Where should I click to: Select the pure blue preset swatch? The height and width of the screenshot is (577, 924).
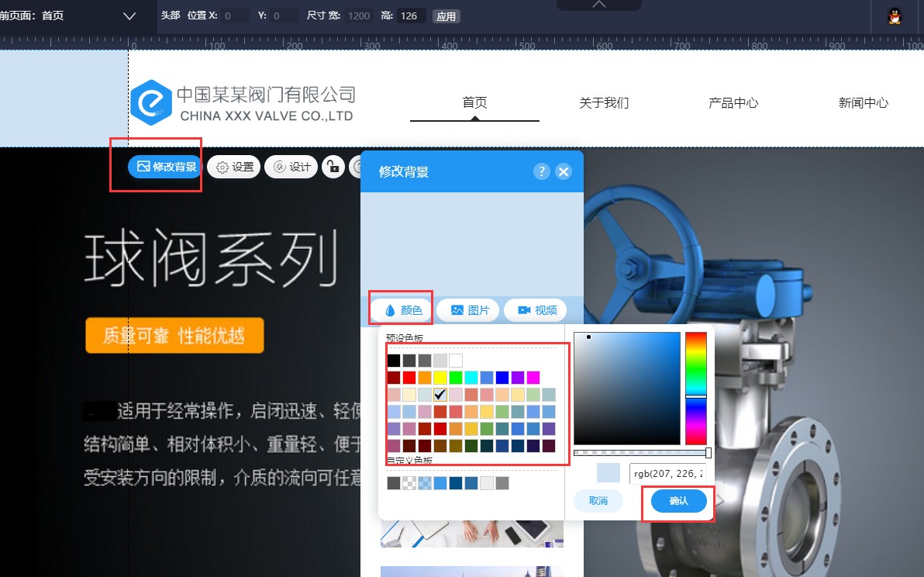[502, 377]
